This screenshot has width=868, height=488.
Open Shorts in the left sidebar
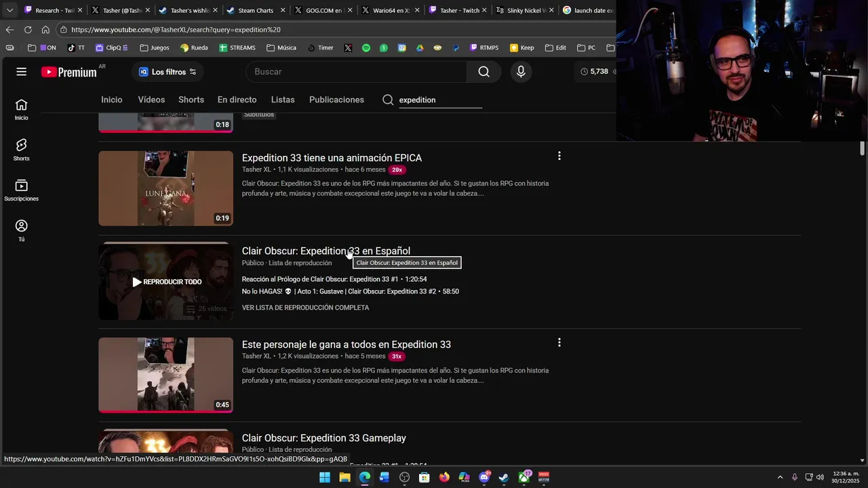tap(21, 150)
